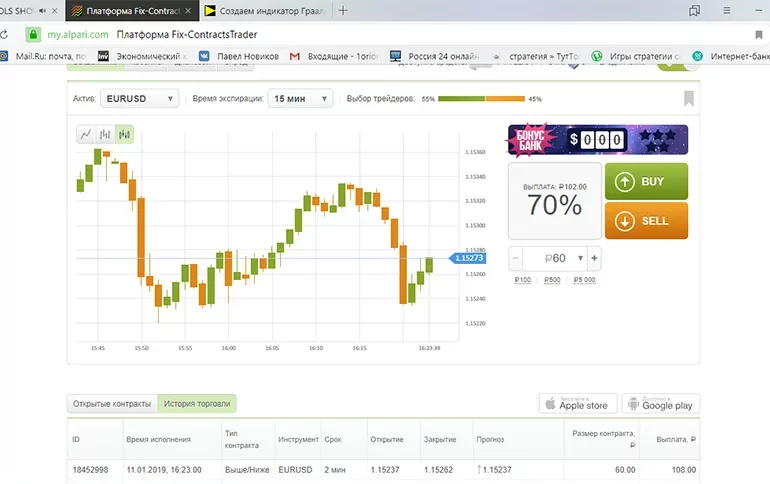Click the address bar bookmark icon
The image size is (770, 484).
[x=759, y=34]
